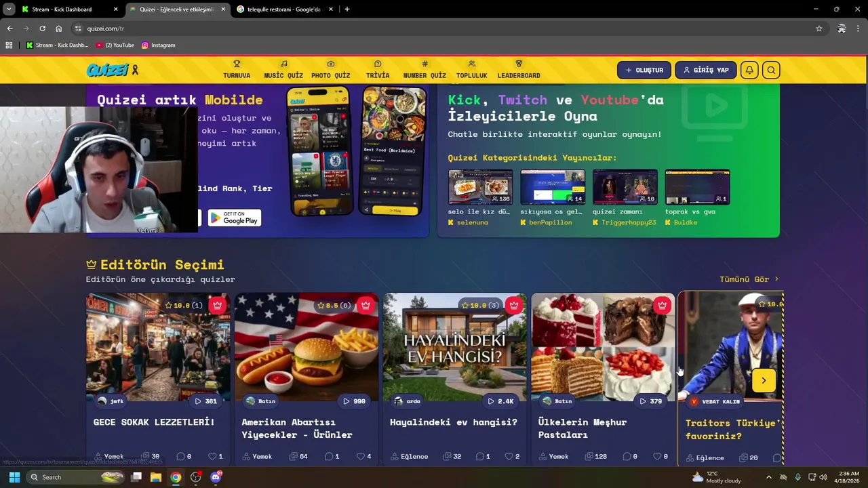Open Chrome's three-dot menu
Viewport: 868px width, 488px height.
[x=859, y=28]
